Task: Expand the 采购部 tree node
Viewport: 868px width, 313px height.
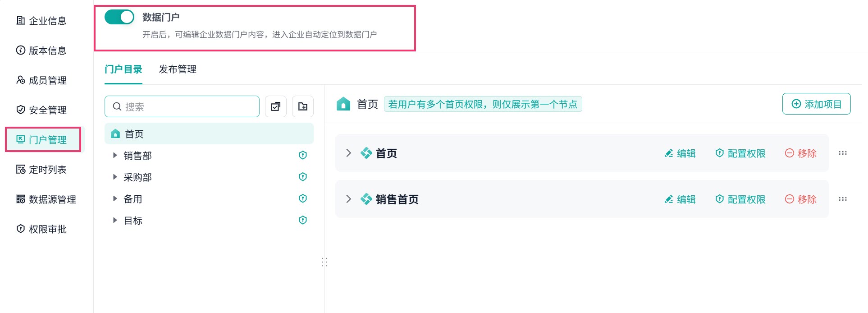Action: tap(115, 177)
